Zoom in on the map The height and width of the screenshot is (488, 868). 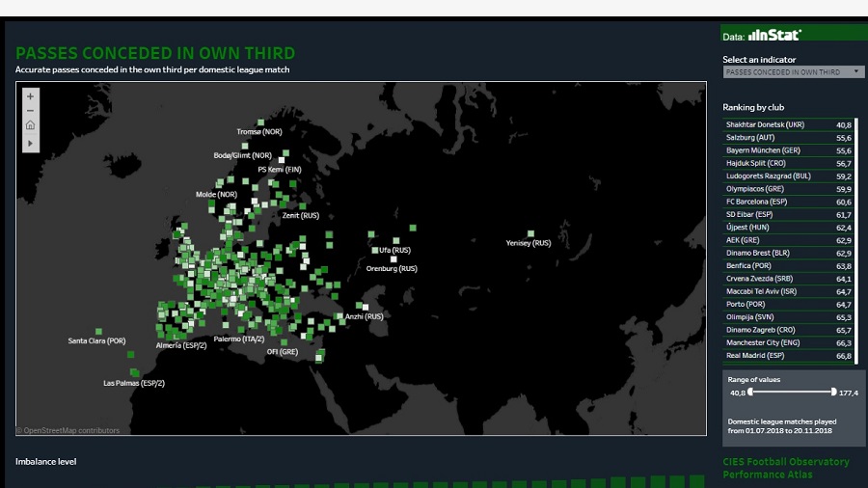(31, 96)
